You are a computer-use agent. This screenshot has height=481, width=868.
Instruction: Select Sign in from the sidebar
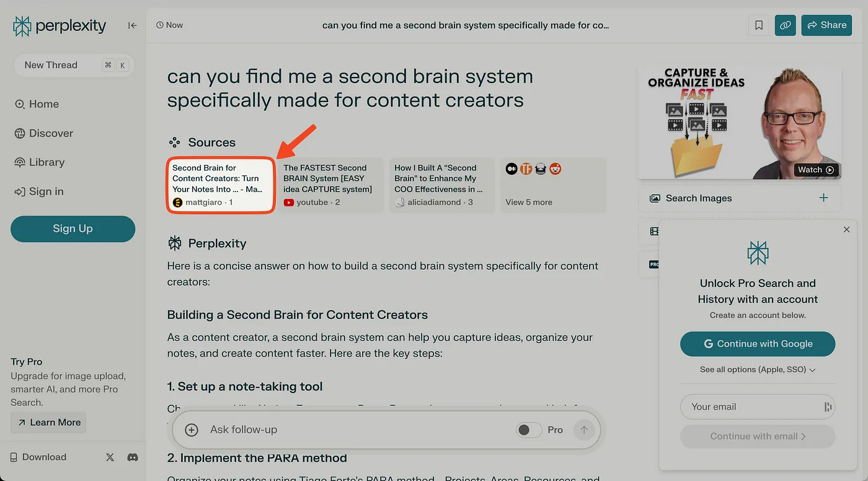pos(39,192)
